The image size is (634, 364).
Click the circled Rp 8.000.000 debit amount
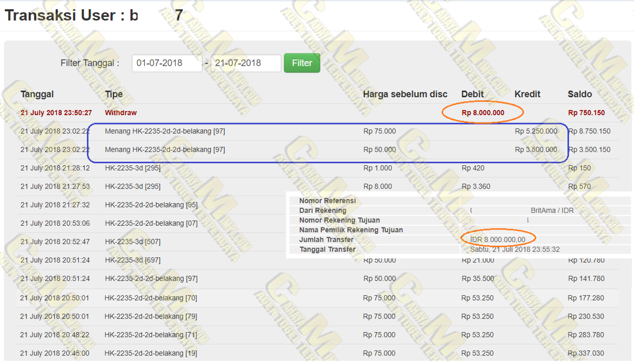[483, 113]
